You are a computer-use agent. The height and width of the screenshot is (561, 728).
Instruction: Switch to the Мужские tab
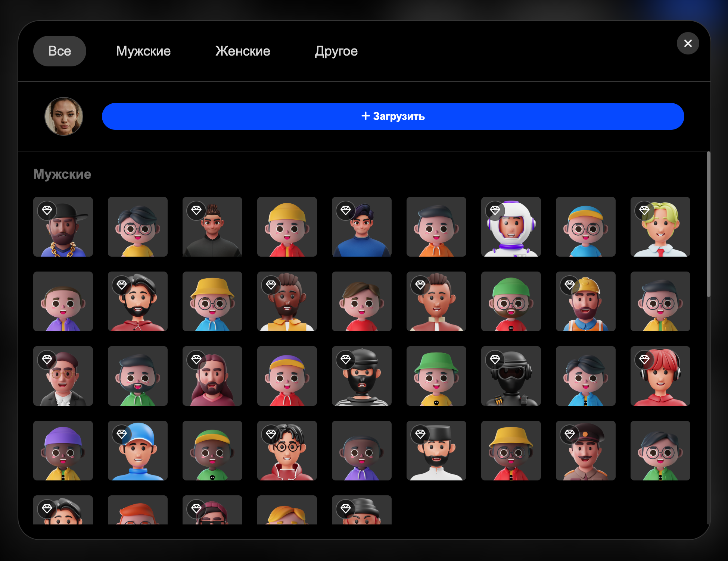pyautogui.click(x=143, y=51)
